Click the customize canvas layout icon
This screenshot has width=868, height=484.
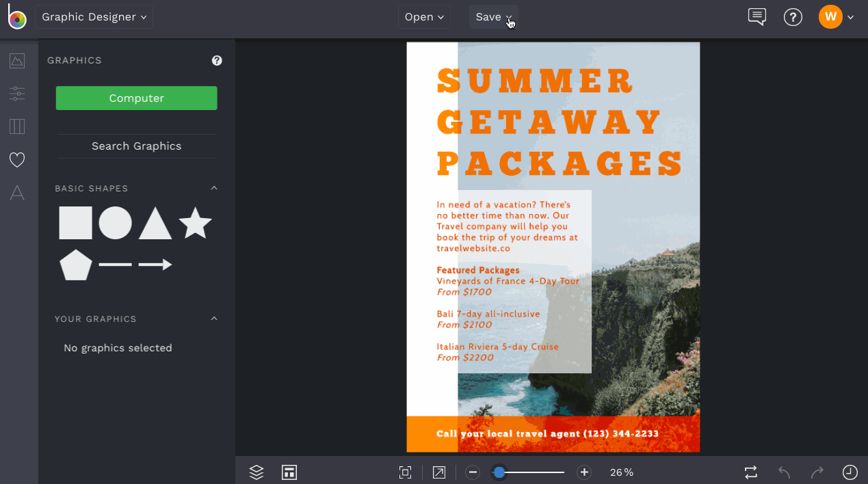289,472
